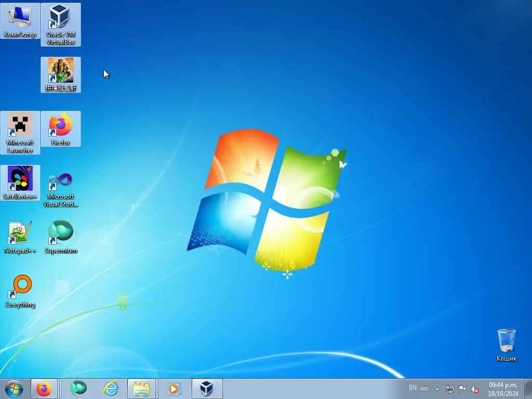
Task: Open the network status tray icon
Action: [x=449, y=389]
